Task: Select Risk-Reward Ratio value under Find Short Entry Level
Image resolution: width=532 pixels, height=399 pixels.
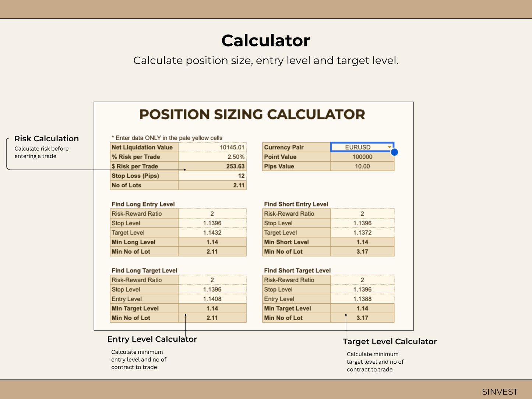Action: [x=362, y=213]
